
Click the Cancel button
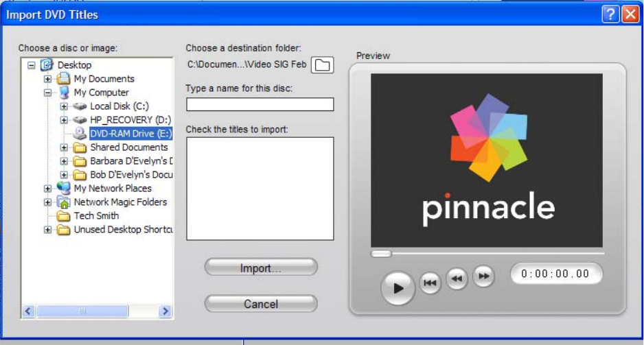pyautogui.click(x=261, y=304)
